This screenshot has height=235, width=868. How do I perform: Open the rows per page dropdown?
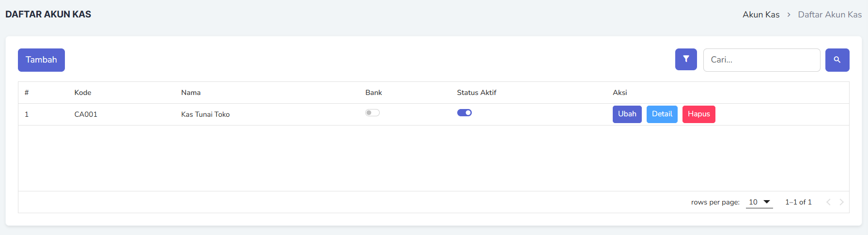[x=759, y=202]
